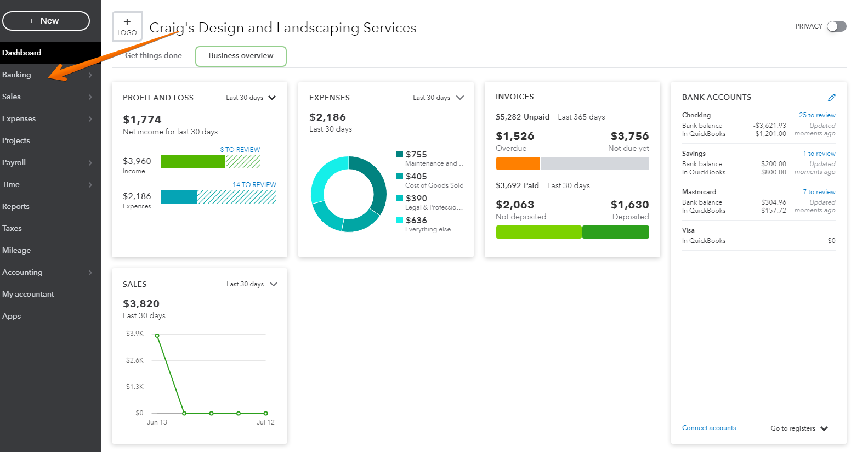Expand the Accounting submenu chevron
The width and height of the screenshot is (868, 452).
point(90,273)
